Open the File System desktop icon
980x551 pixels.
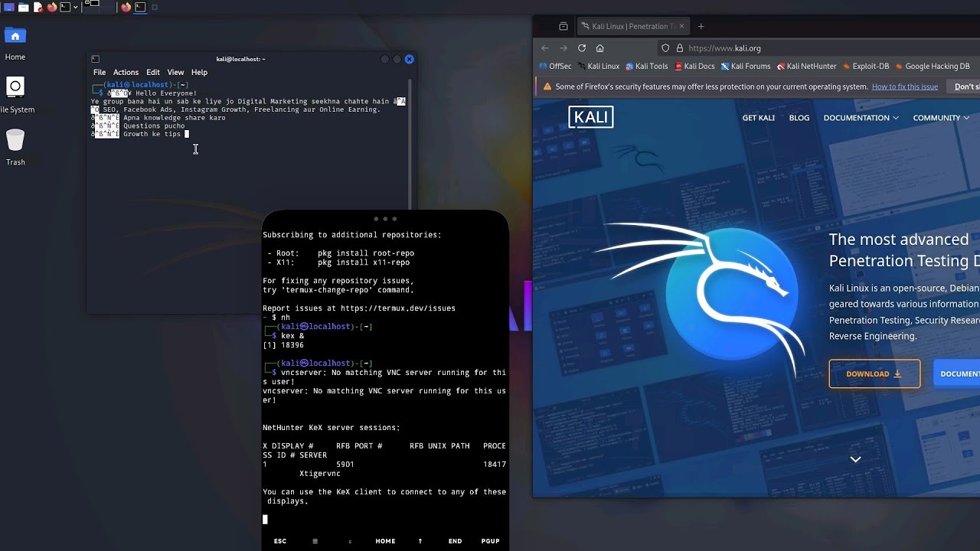pyautogui.click(x=15, y=95)
